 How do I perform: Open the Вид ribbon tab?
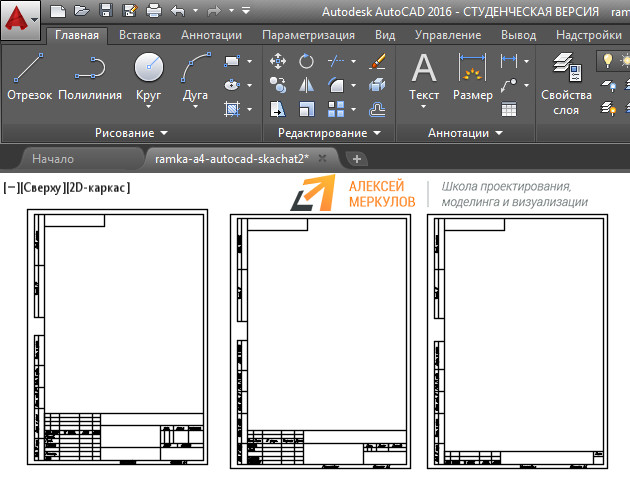point(385,35)
